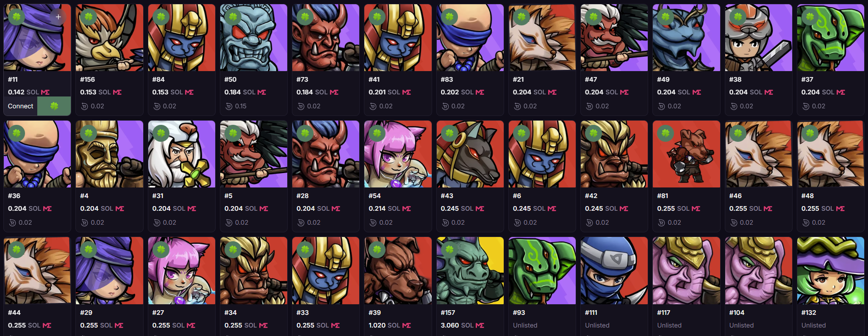The height and width of the screenshot is (336, 868).
Task: Open the NFT #73 red demon thumbnail
Action: click(x=326, y=38)
